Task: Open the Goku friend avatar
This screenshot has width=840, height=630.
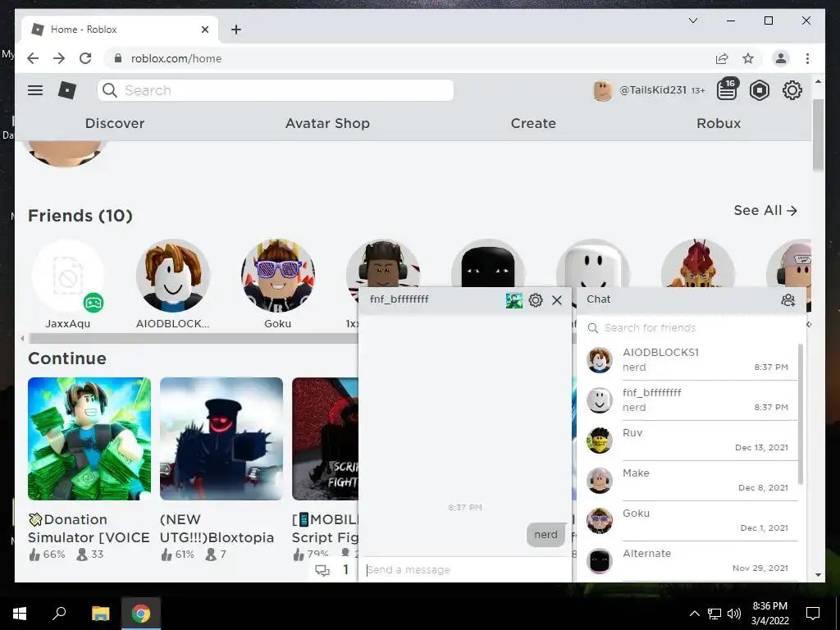Action: pyautogui.click(x=277, y=276)
